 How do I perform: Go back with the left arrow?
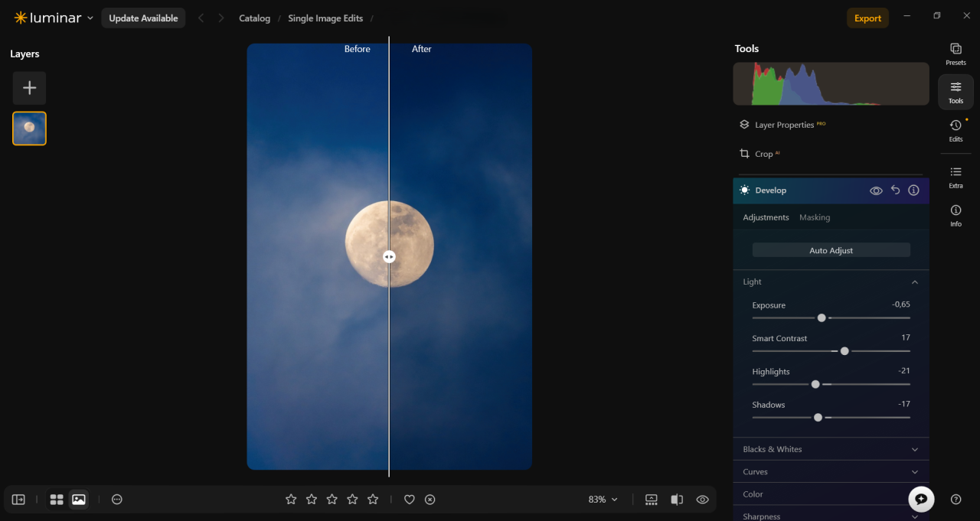point(201,18)
